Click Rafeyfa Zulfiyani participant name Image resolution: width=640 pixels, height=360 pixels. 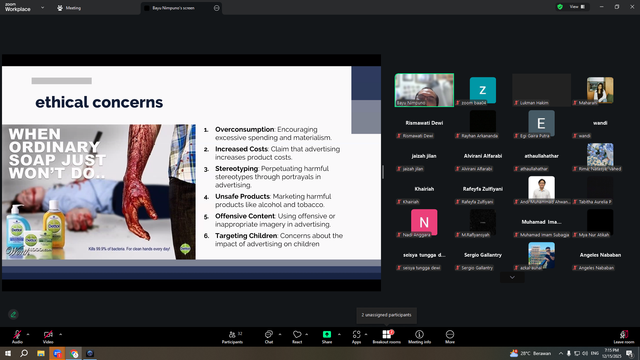click(x=483, y=189)
